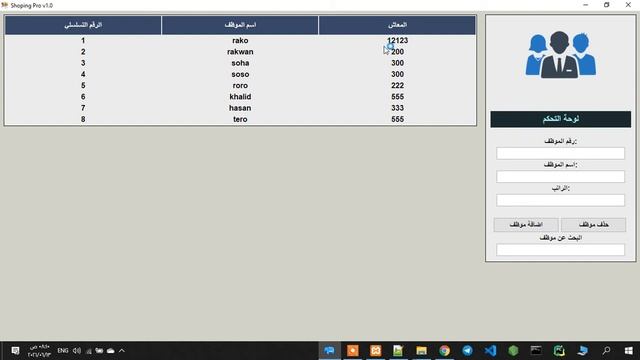
Task: Switch to PyCharm in the taskbar
Action: click(x=559, y=351)
